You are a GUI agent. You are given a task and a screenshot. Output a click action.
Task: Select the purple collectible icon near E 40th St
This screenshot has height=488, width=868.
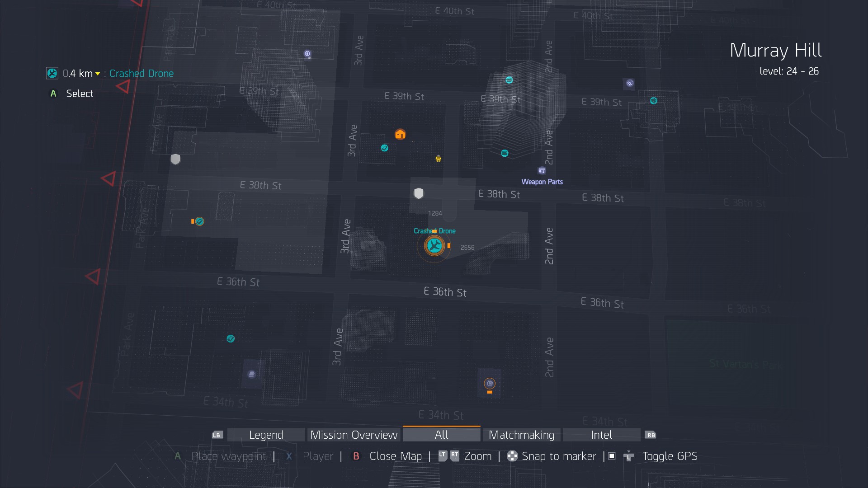[x=307, y=54]
